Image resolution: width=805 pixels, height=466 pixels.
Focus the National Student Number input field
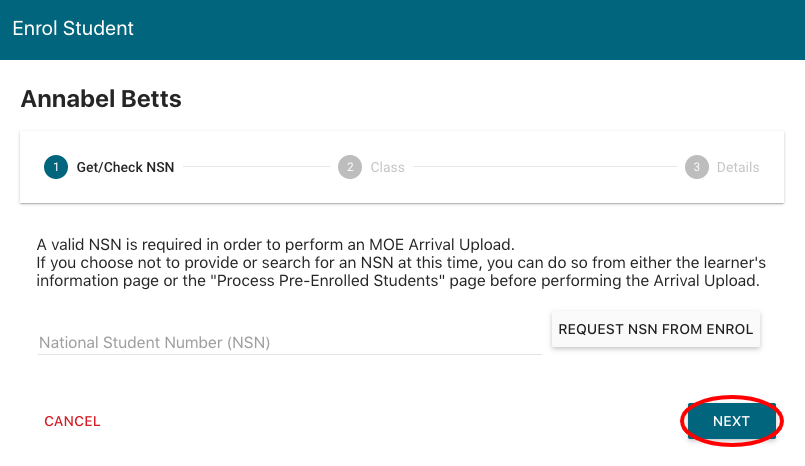(x=290, y=343)
